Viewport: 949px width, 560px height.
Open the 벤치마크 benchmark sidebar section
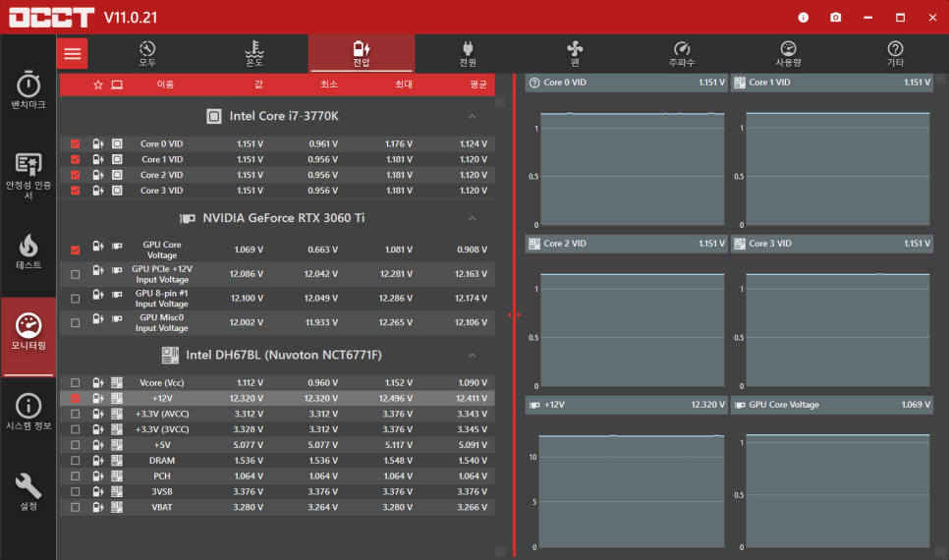(x=28, y=90)
